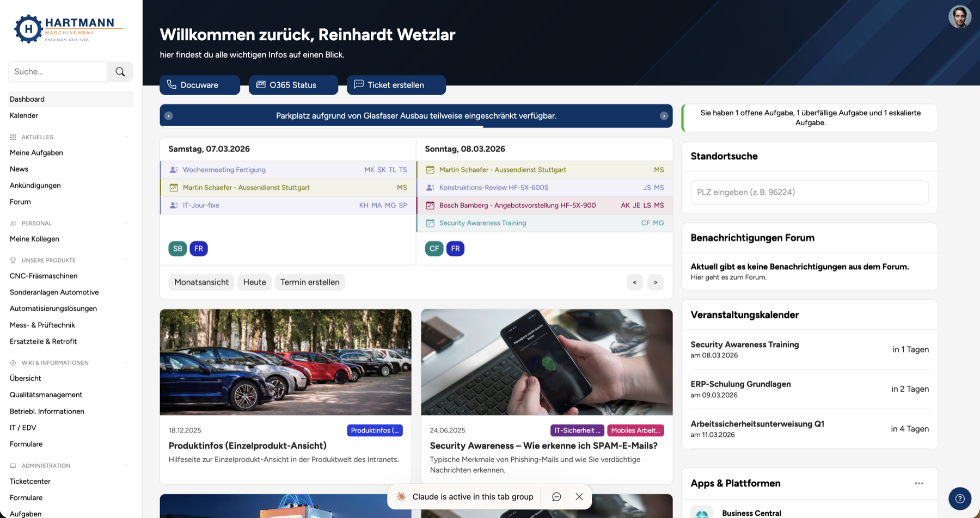This screenshot has width=980, height=518.
Task: Click the chat icon in the Claude banner
Action: pyautogui.click(x=556, y=496)
